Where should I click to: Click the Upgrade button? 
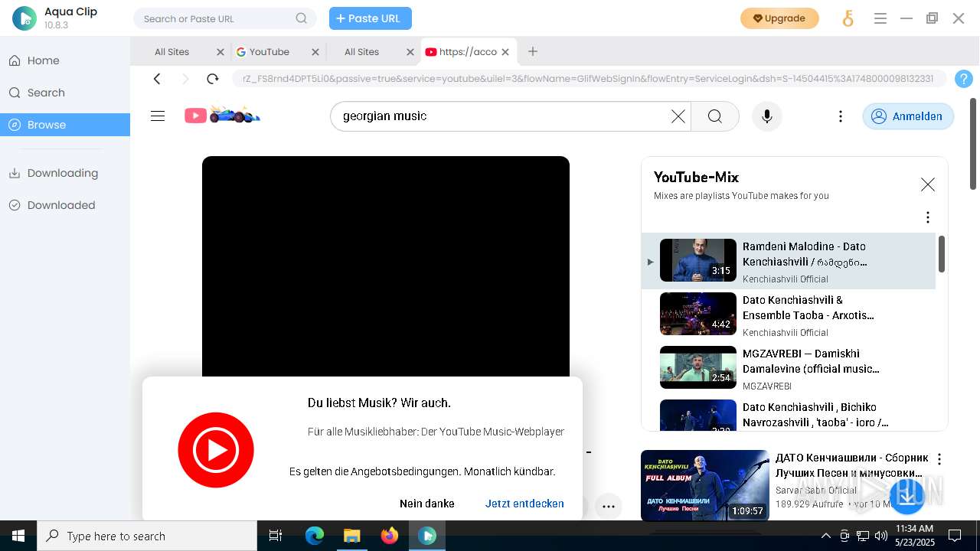point(779,18)
